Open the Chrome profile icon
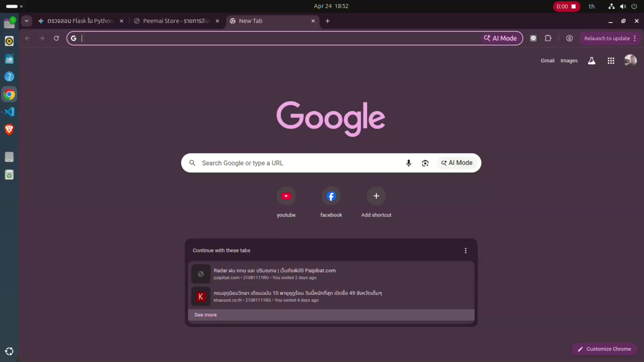The height and width of the screenshot is (362, 644). click(570, 38)
